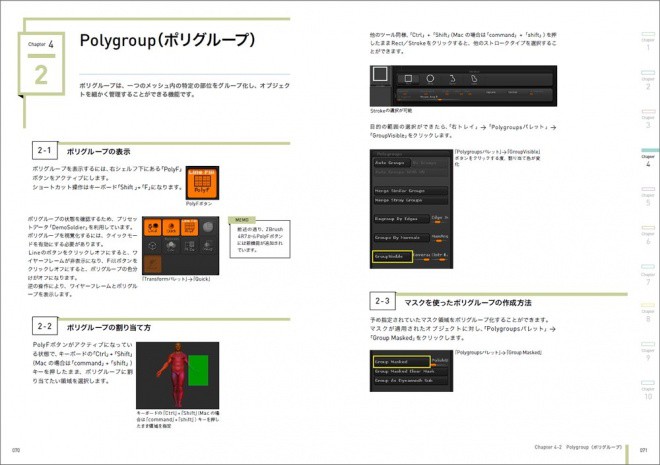Jump to Chapter 2 side tab
Screen dimensions: 660x465
point(648,80)
